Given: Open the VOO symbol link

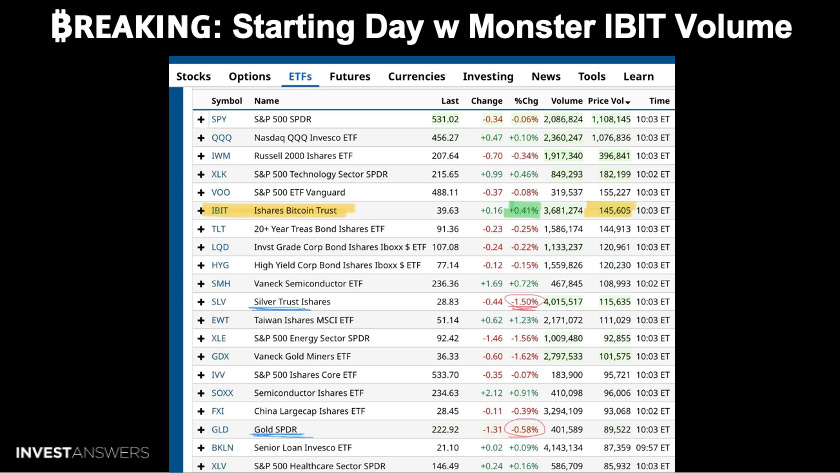Looking at the screenshot, I should (x=220, y=192).
